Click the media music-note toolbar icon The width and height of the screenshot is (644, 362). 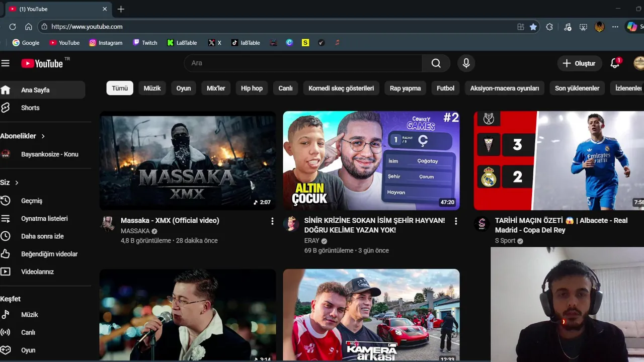[568, 27]
